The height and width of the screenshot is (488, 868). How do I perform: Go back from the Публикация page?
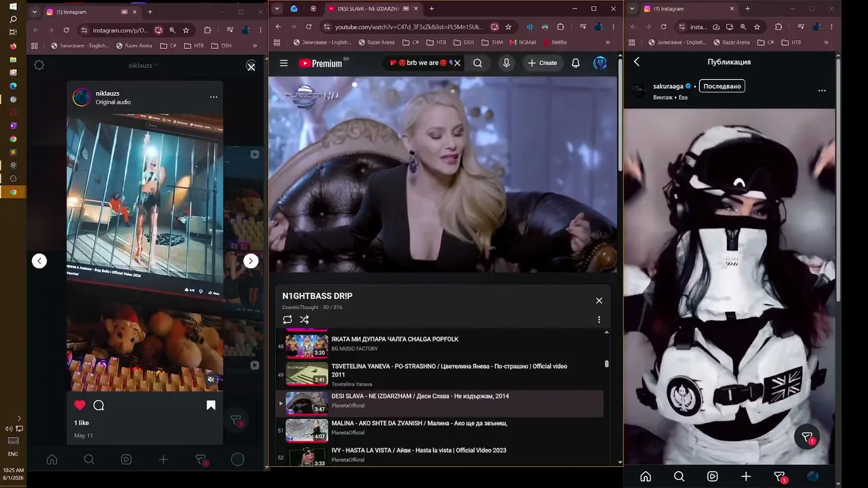click(637, 62)
